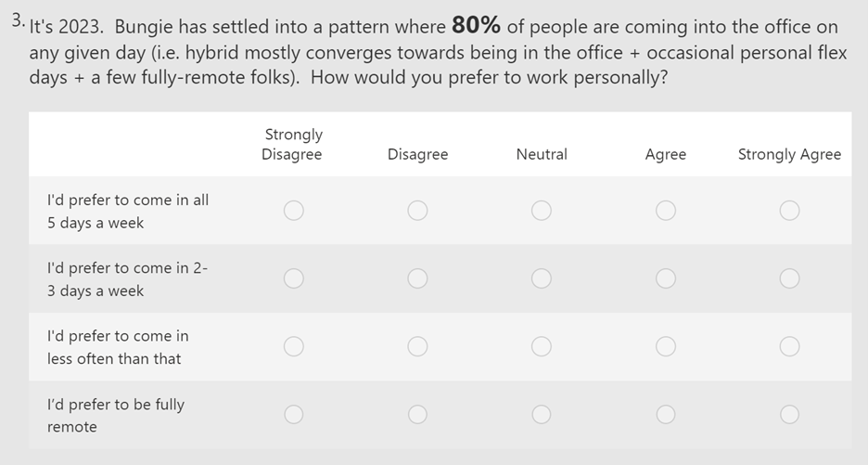This screenshot has width=868, height=465.
Task: Select Disagree for 5 days a week
Action: click(x=417, y=211)
